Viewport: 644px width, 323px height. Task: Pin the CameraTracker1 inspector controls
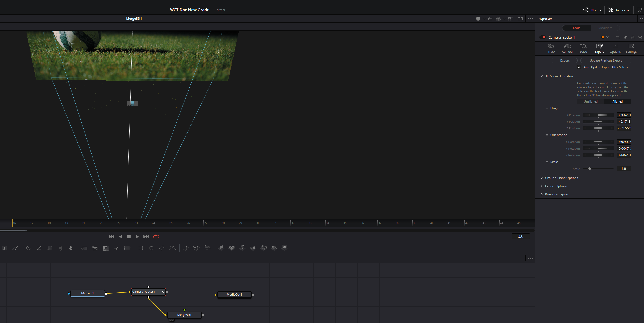coord(625,37)
